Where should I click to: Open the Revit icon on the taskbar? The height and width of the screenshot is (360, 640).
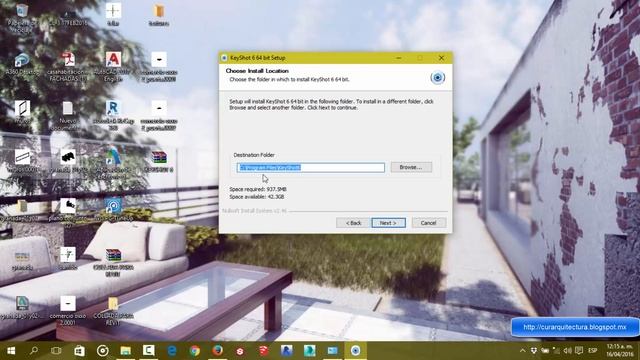tap(287, 351)
